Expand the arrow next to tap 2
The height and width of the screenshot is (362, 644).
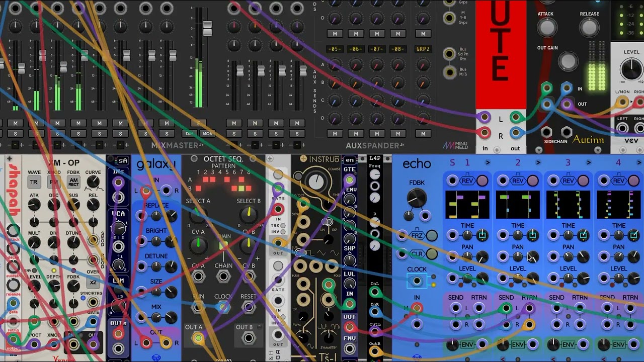[538, 162]
